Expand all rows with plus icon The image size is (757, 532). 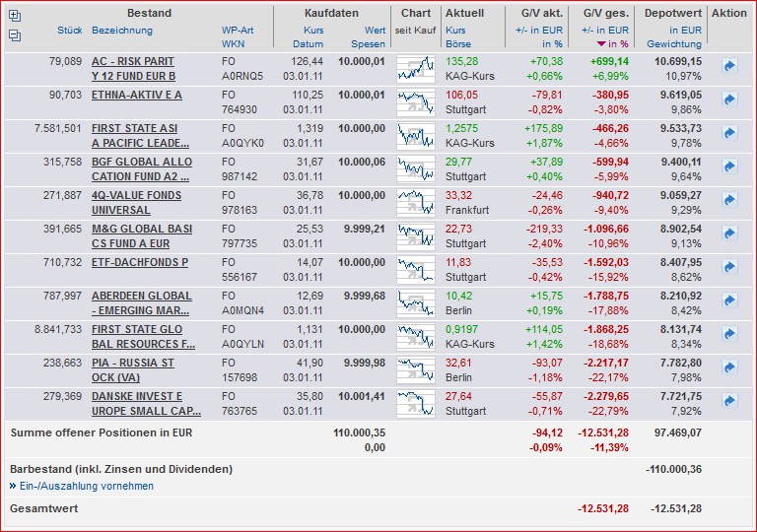click(x=15, y=16)
